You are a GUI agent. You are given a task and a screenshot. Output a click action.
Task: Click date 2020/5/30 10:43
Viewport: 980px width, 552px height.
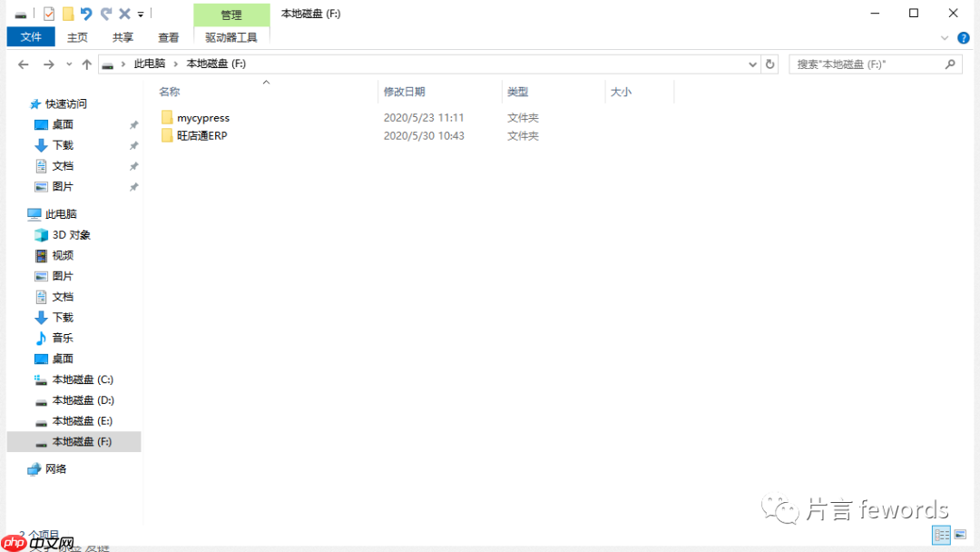tap(424, 135)
